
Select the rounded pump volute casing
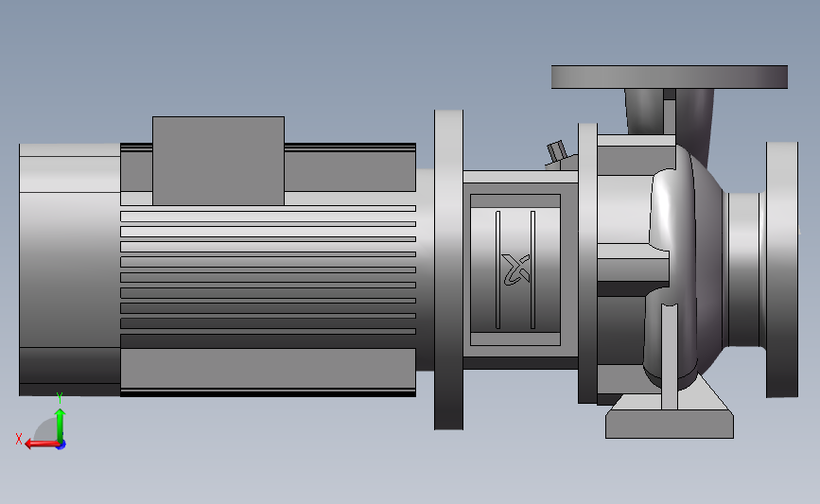(x=685, y=267)
